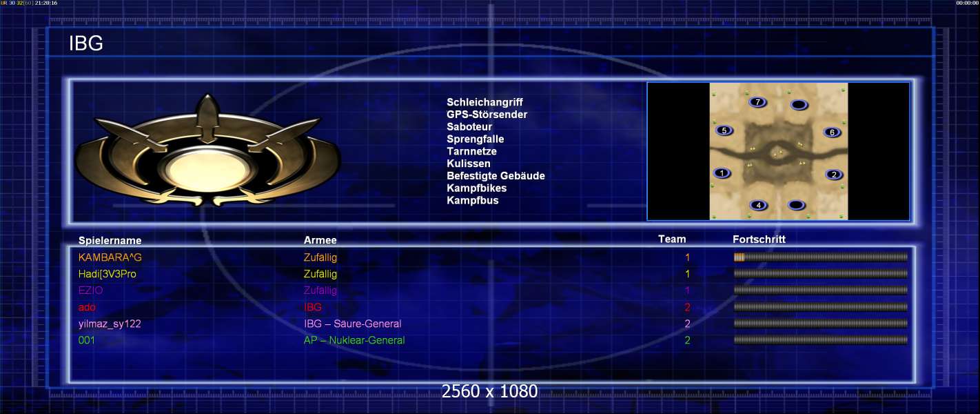Screen dimensions: 980x414
Task: Click KAMBARA^G's team number 1
Action: coord(687,257)
